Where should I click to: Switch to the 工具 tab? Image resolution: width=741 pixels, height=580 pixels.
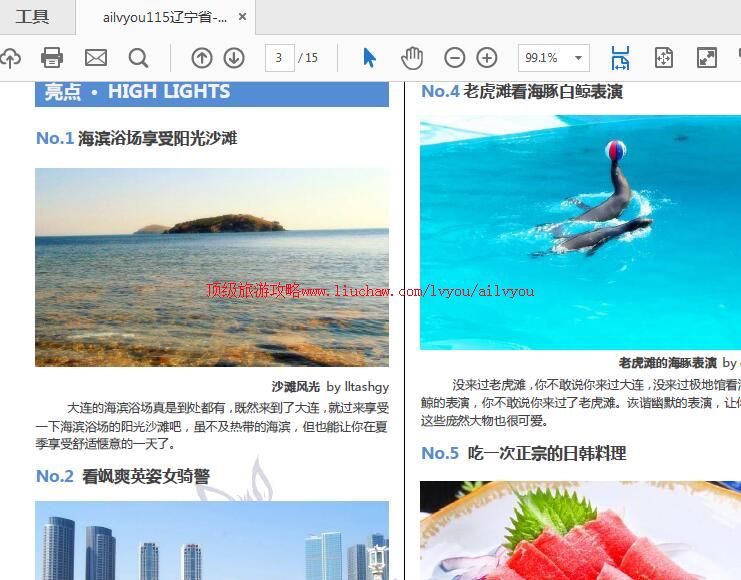[x=32, y=17]
